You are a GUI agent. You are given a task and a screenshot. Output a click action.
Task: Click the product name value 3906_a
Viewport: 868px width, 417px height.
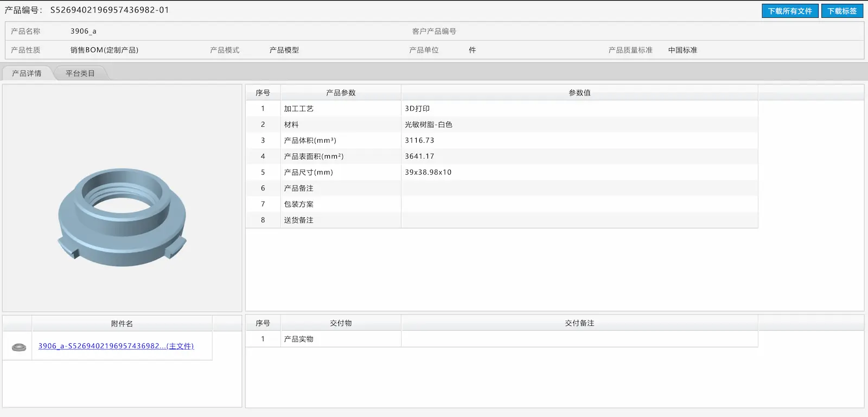84,31
